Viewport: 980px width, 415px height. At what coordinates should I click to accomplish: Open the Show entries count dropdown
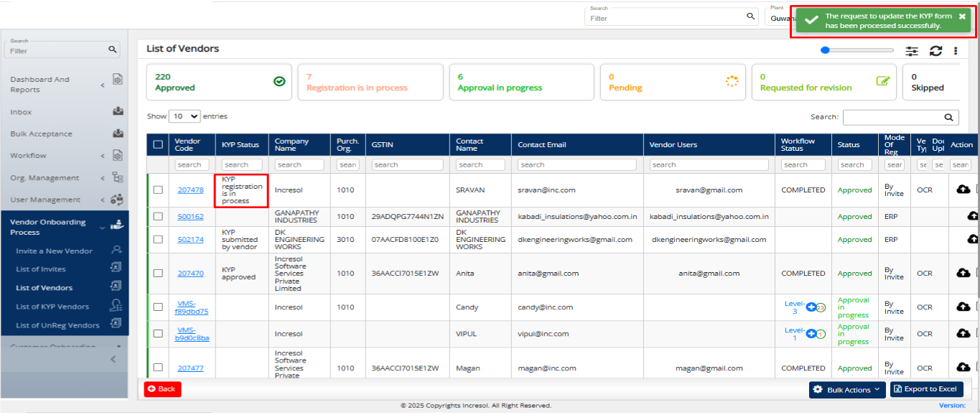tap(185, 116)
